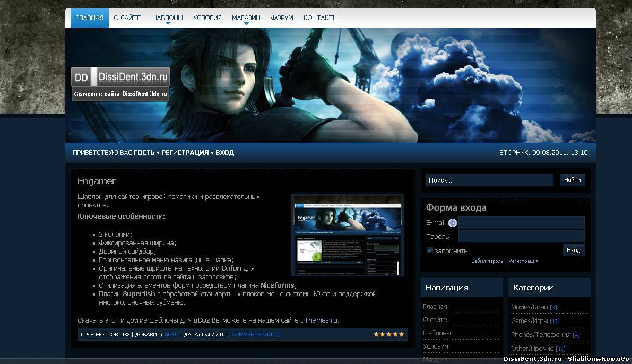The image size is (632, 364).
Task: Click the Скачено с сайта DissiDent.3dn.ru caption
Action: click(x=120, y=94)
